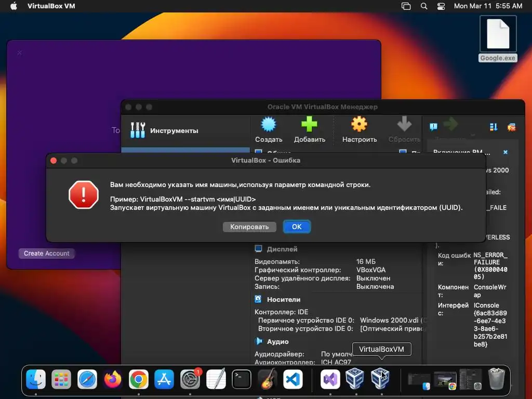Viewport: 532px width, 399px height.
Task: Select Google.exe file on desktop
Action: click(x=498, y=38)
